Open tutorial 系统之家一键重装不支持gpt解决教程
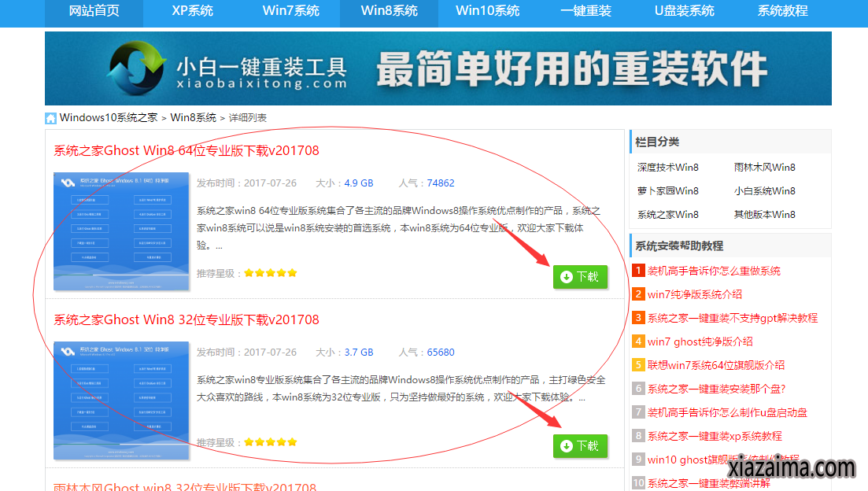The width and height of the screenshot is (868, 491). coord(733,319)
